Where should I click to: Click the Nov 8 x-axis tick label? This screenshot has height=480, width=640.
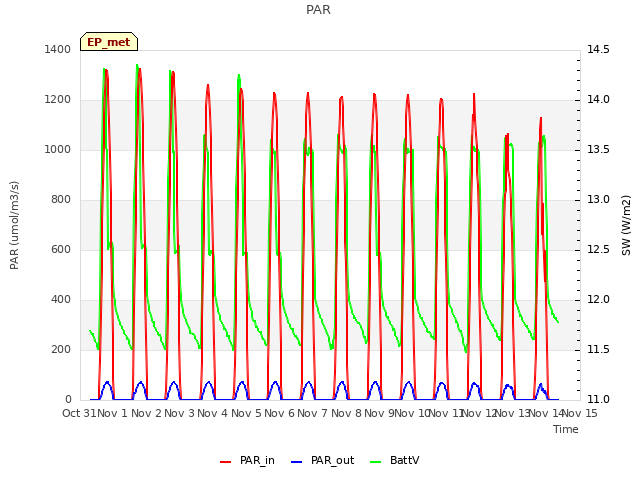click(346, 413)
